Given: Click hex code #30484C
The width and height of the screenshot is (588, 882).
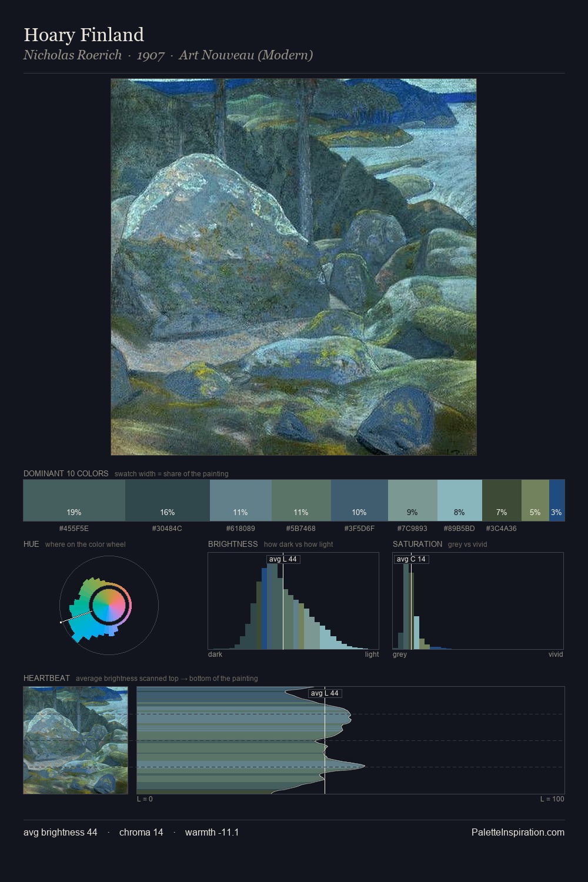Looking at the screenshot, I should pos(167,529).
